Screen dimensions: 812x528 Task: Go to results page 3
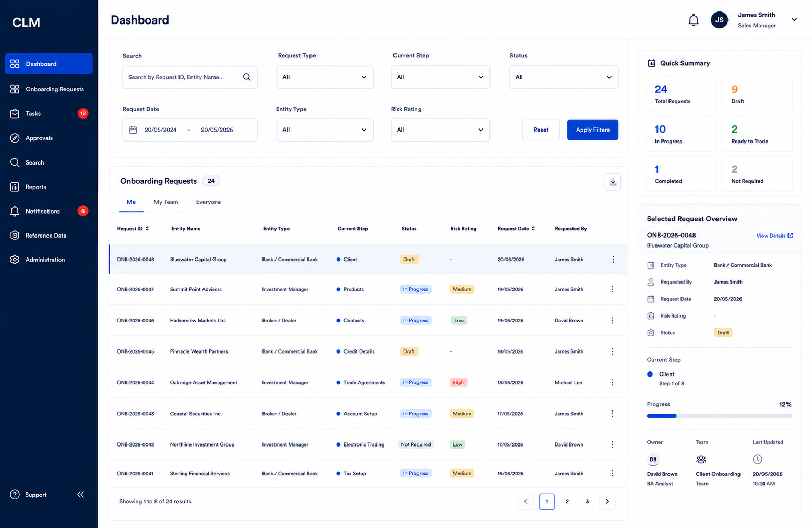[x=587, y=502]
